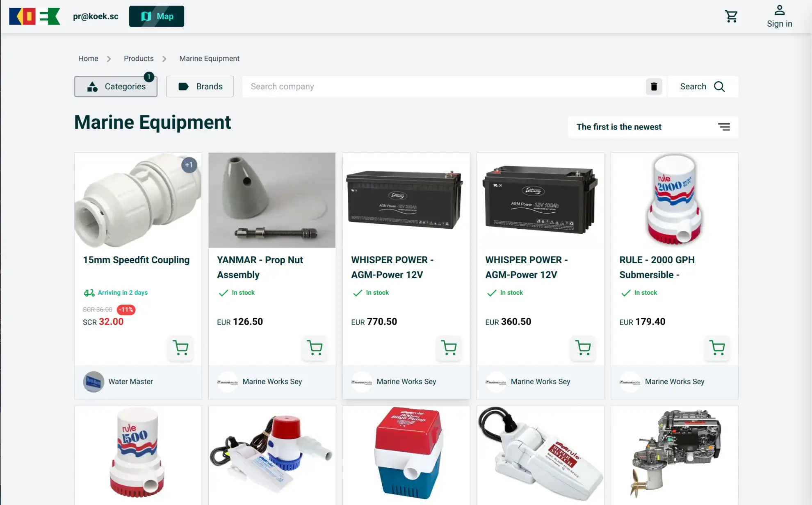Image resolution: width=812 pixels, height=505 pixels.
Task: Open the Rule 2000 pump image
Action: [x=674, y=200]
